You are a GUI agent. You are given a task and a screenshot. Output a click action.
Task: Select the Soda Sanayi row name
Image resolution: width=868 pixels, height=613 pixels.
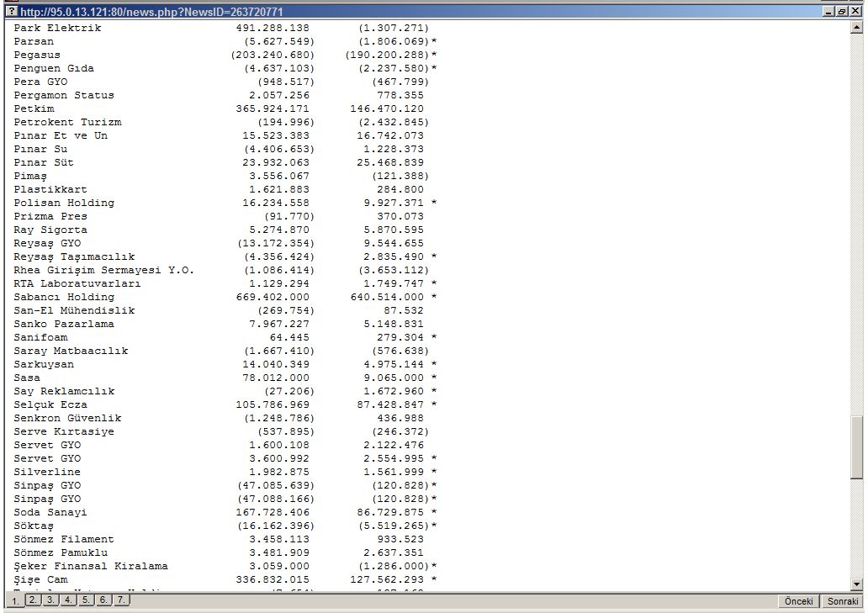pyautogui.click(x=50, y=512)
